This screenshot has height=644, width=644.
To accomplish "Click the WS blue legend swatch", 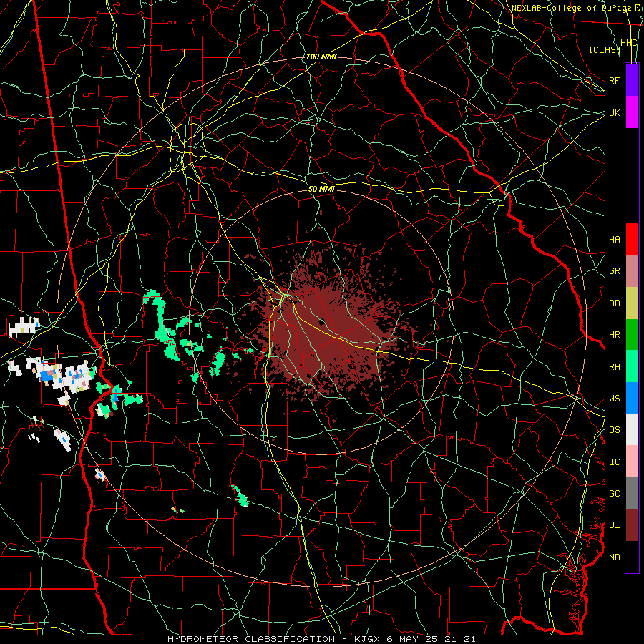I will pyautogui.click(x=632, y=398).
